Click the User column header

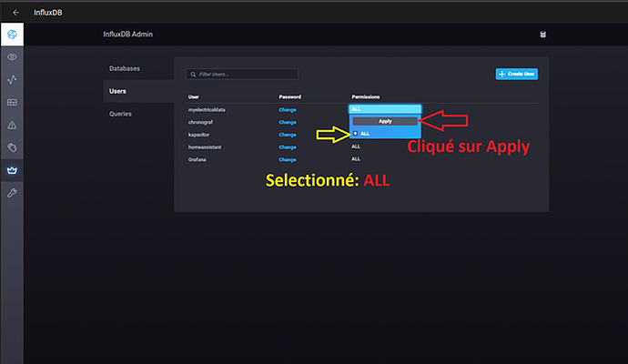click(194, 96)
